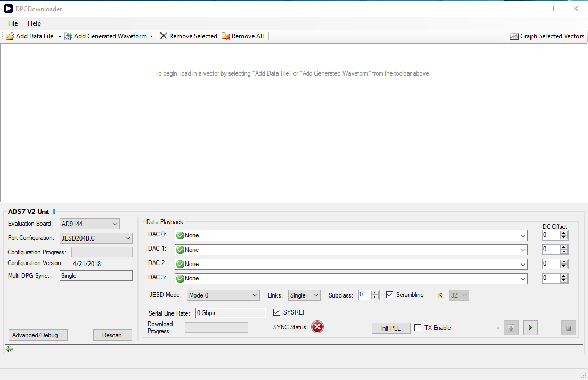Click the Remove Selected X icon
This screenshot has height=380, width=588.
tap(164, 36)
